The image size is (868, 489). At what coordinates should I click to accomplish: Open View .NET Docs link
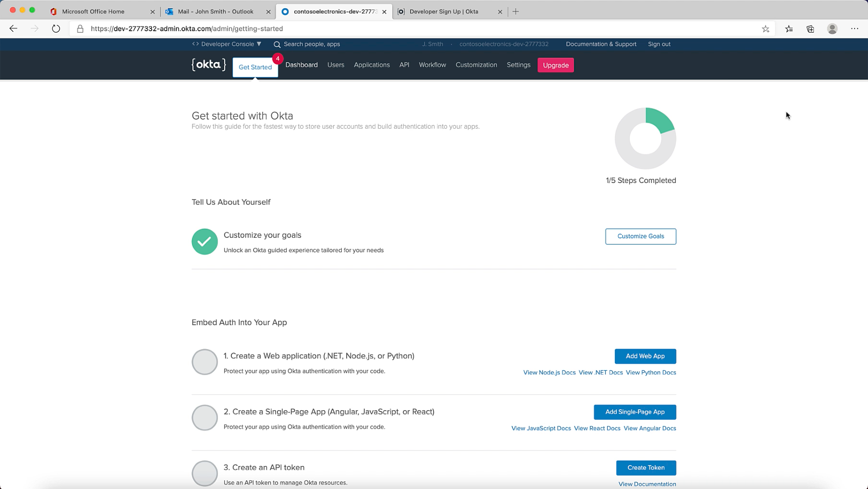point(601,373)
